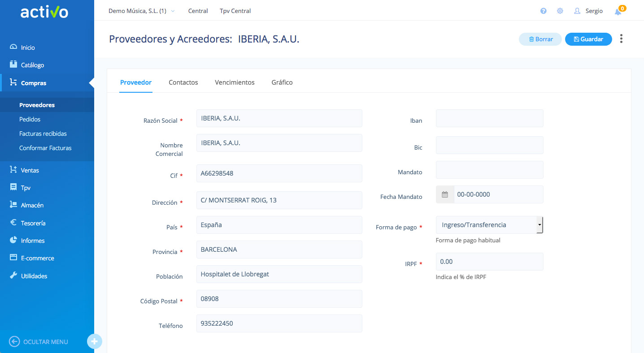644x353 pixels.
Task: Switch to the Vencimientos tab
Action: click(x=235, y=82)
